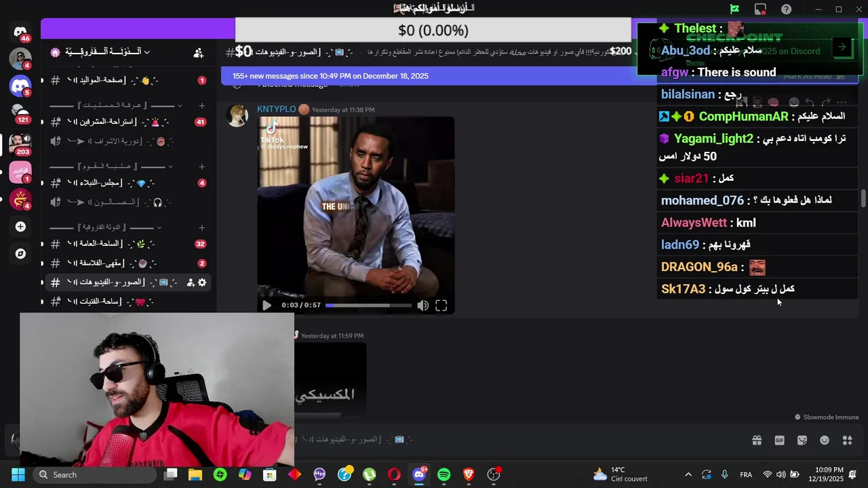Click the gift icon in message bar
The image size is (868, 488).
click(757, 440)
